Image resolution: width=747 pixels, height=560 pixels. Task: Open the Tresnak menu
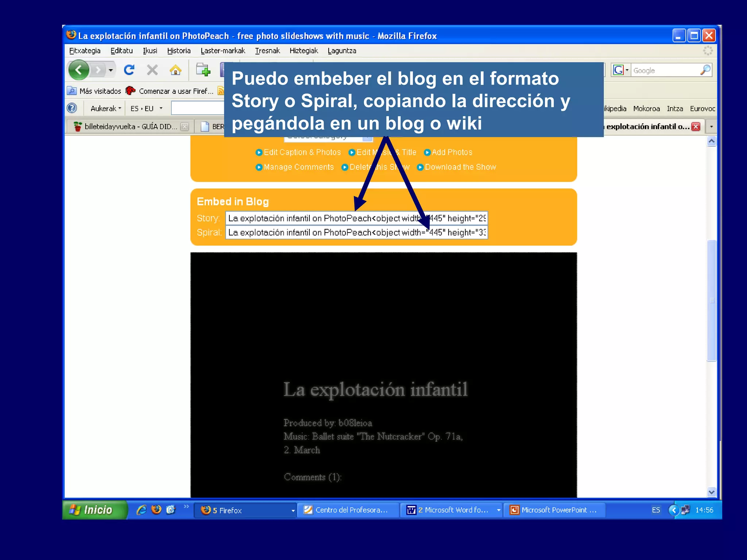click(x=267, y=51)
